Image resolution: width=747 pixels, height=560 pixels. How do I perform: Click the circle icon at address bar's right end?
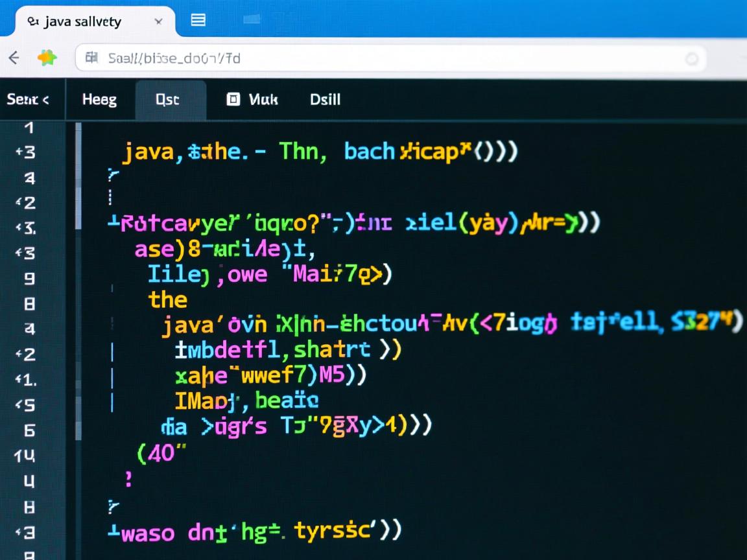692,59
